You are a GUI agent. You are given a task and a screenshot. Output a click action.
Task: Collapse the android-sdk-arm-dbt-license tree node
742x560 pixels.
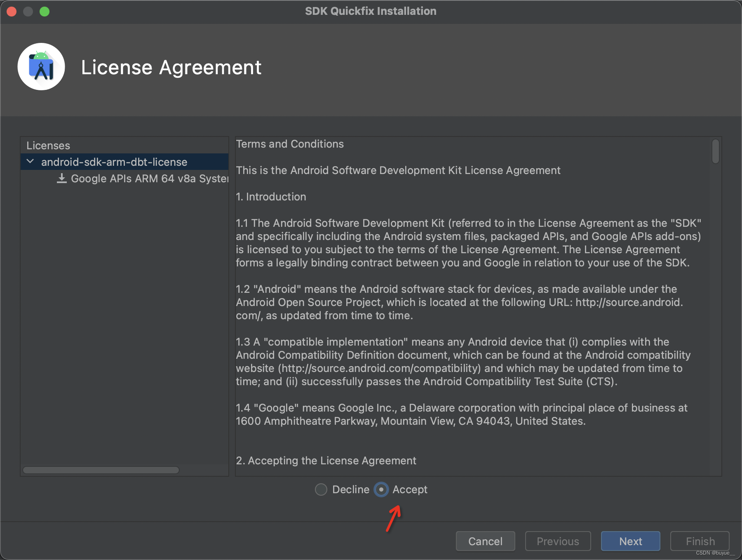[x=30, y=162]
